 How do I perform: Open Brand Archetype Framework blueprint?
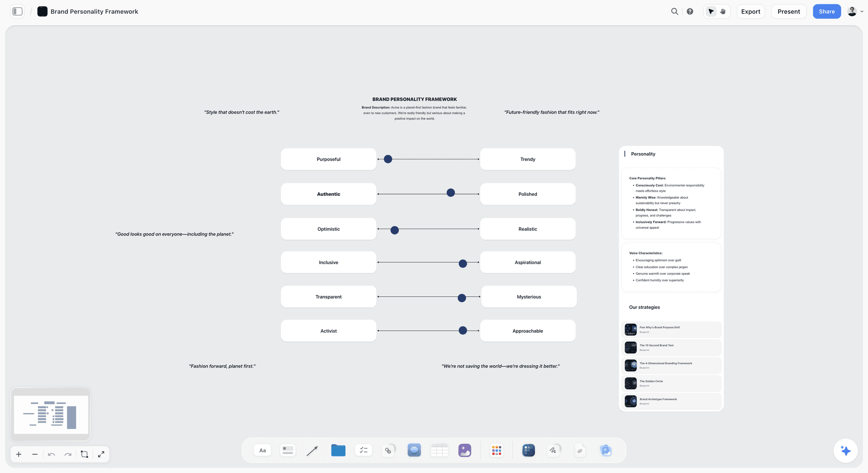[671, 401]
